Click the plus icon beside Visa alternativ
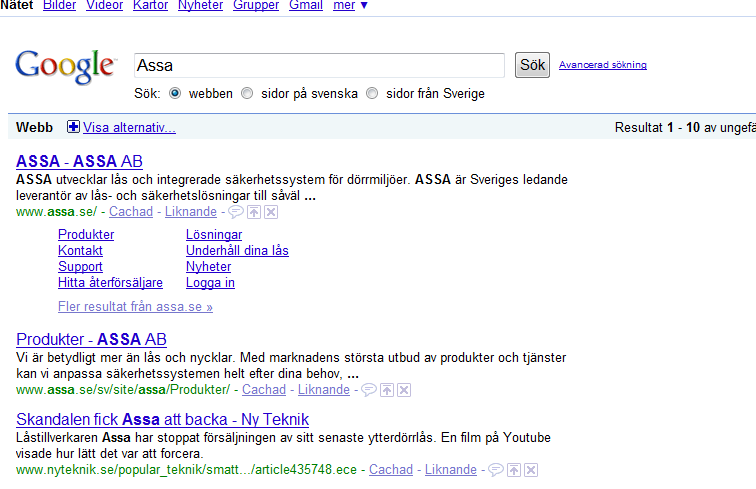The width and height of the screenshot is (756, 489). click(73, 127)
